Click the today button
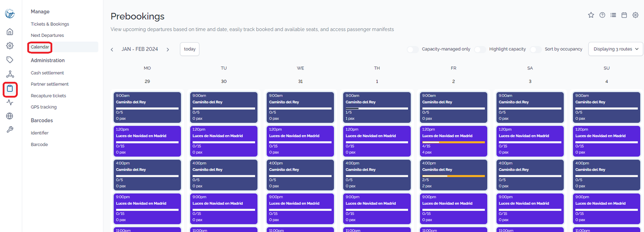 coord(190,49)
